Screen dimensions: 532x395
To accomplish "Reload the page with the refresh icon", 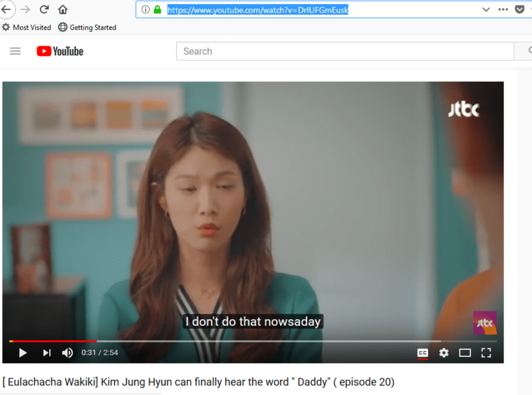I will (44, 9).
